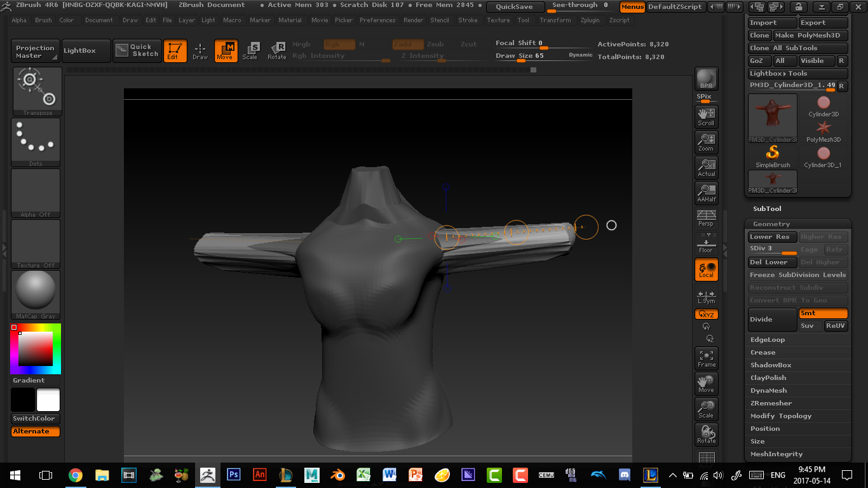The height and width of the screenshot is (488, 868).
Task: Open the MatCap Gray material picker
Action: pos(36,295)
